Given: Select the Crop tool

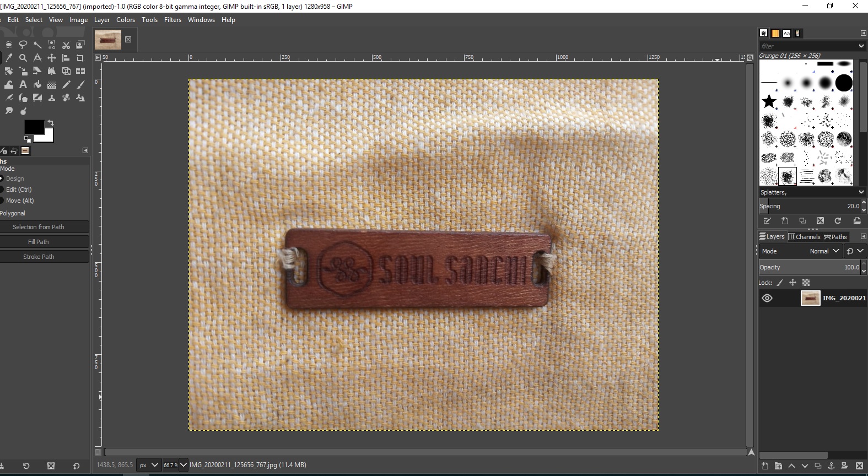Looking at the screenshot, I should [x=80, y=58].
